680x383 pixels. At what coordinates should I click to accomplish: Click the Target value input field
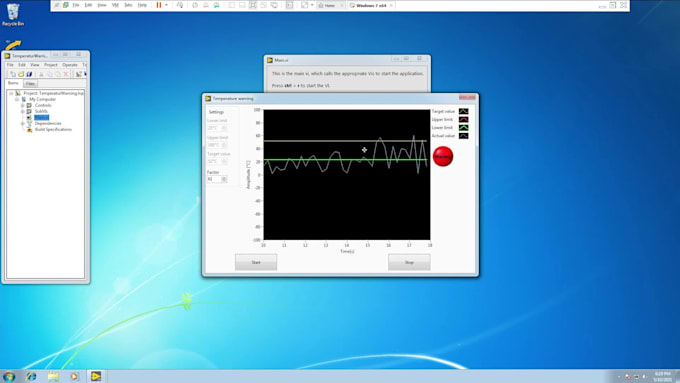pos(214,161)
